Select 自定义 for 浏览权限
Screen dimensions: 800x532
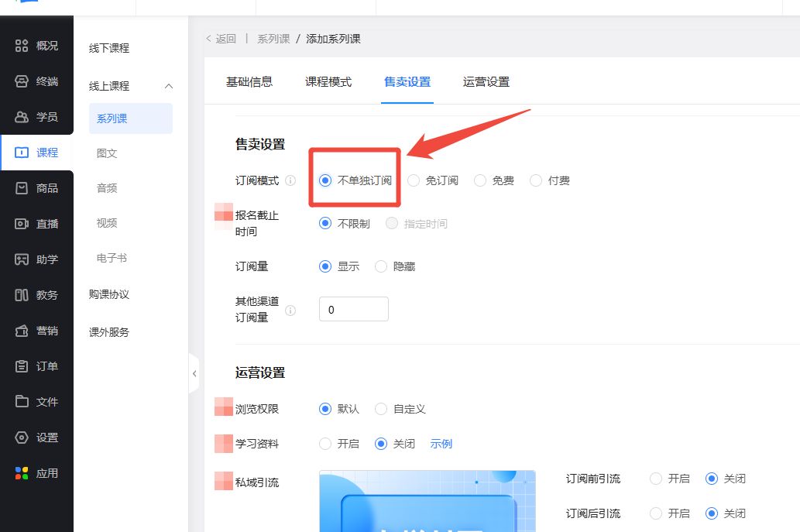point(381,409)
